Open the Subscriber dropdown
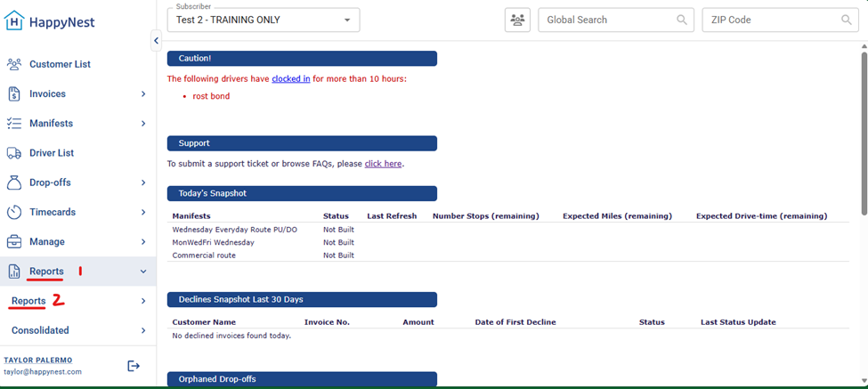This screenshot has height=389, width=868. click(x=264, y=20)
